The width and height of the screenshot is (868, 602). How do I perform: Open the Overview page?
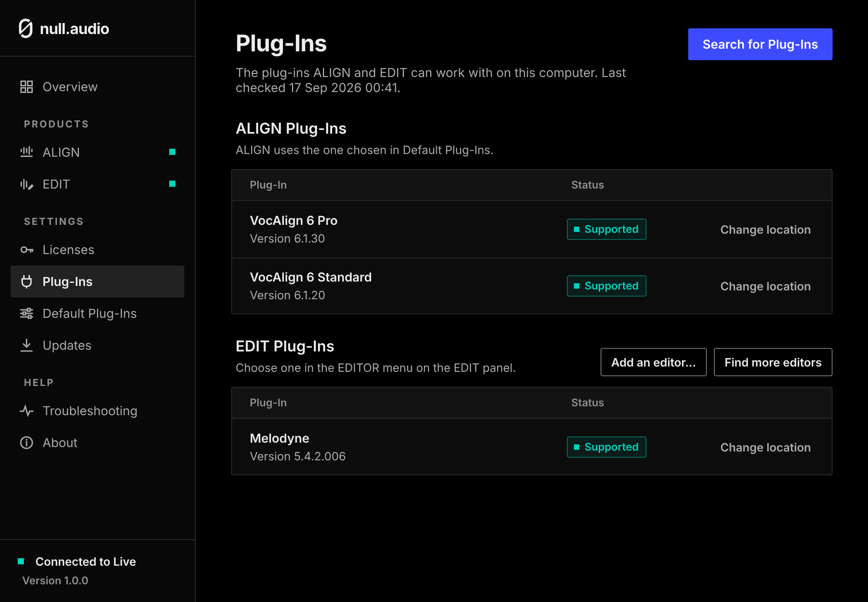[97, 87]
